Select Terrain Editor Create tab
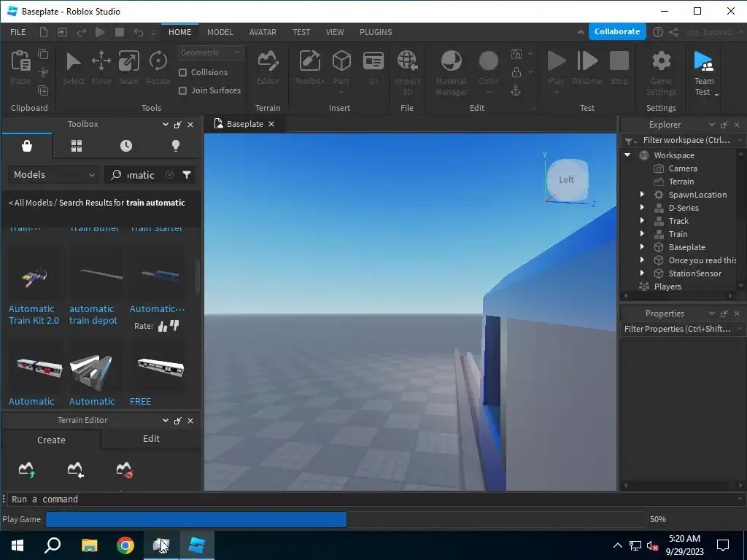Image resolution: width=747 pixels, height=560 pixels. pyautogui.click(x=51, y=440)
